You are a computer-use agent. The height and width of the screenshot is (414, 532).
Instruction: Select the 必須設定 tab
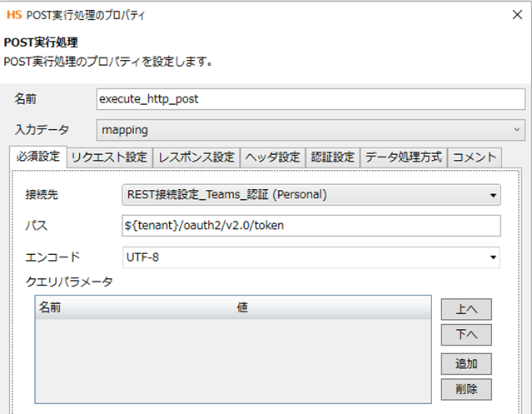[x=37, y=157]
